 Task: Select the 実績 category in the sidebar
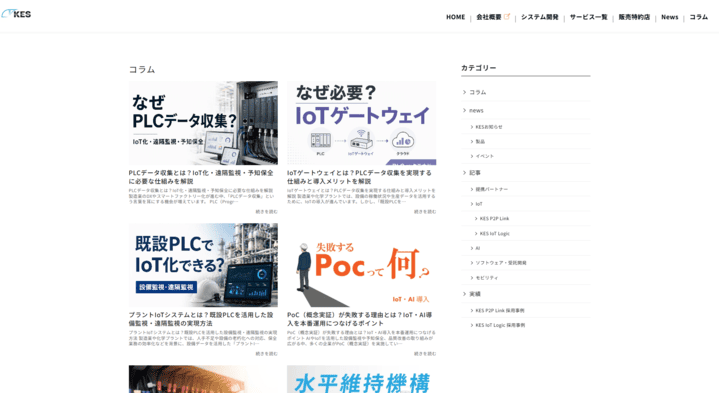click(475, 294)
